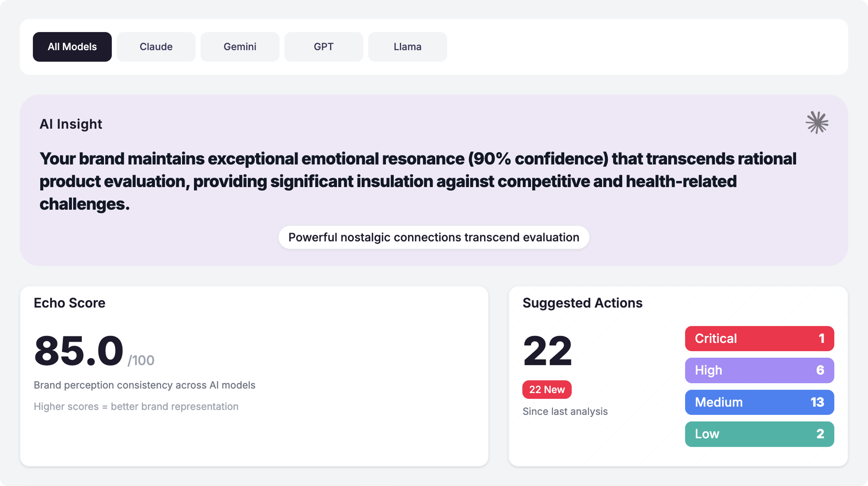Image resolution: width=868 pixels, height=486 pixels.
Task: Click the Critical actions red bar
Action: tap(759, 338)
